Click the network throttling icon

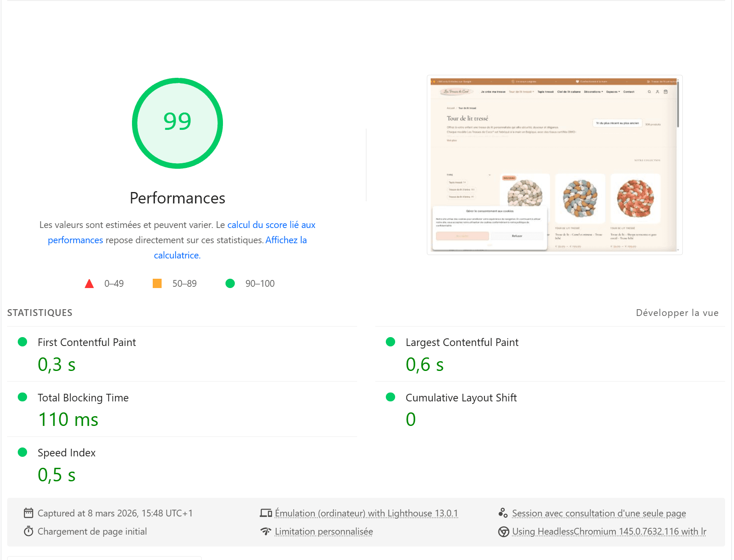(x=266, y=531)
